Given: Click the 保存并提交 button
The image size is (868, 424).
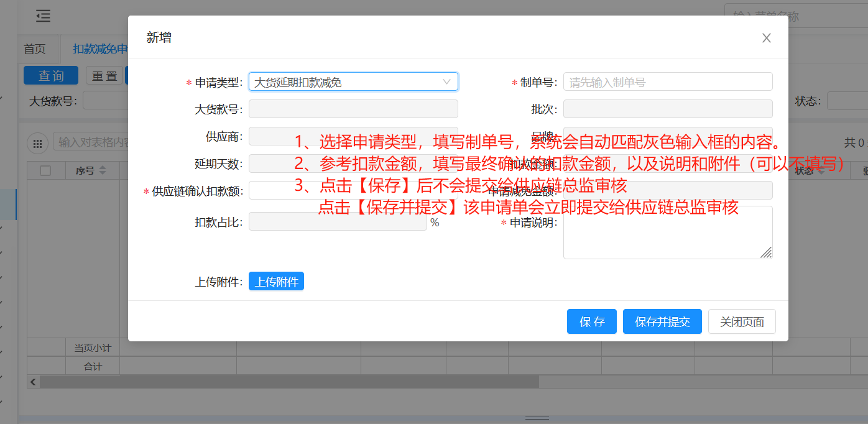Looking at the screenshot, I should [x=662, y=321].
